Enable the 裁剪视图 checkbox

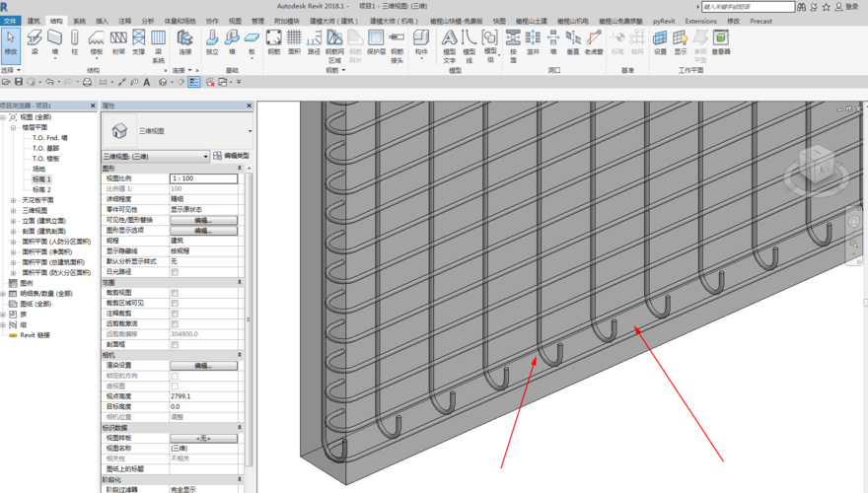coord(176,293)
